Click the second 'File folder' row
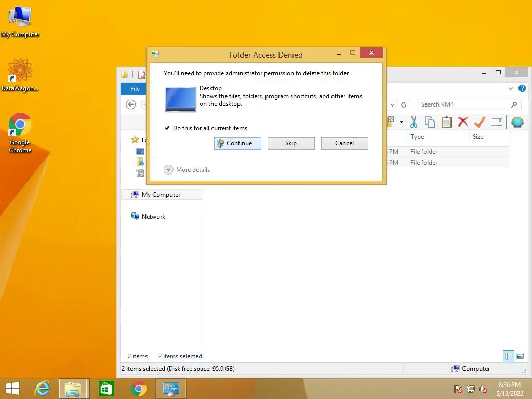 [x=424, y=163]
